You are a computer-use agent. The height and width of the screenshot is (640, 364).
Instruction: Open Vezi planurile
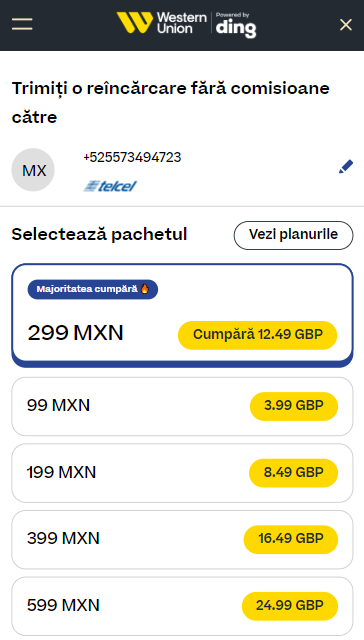click(x=293, y=235)
